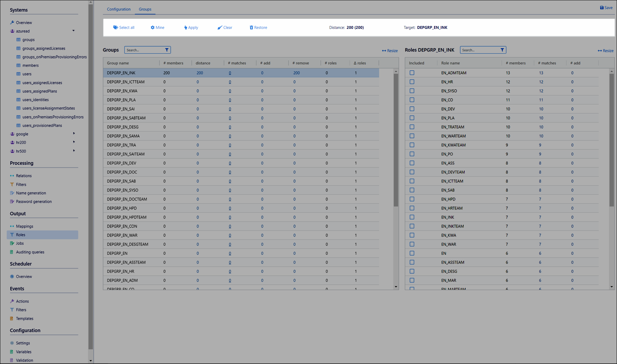Expand the hr500 system node
The width and height of the screenshot is (617, 364).
pyautogui.click(x=74, y=151)
